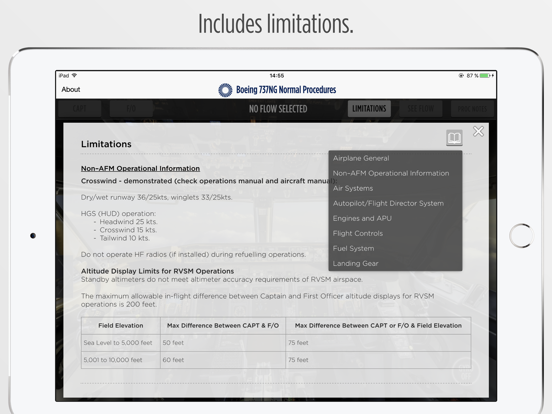This screenshot has height=414, width=552.
Task: Open the limitations index book icon
Action: 454,138
